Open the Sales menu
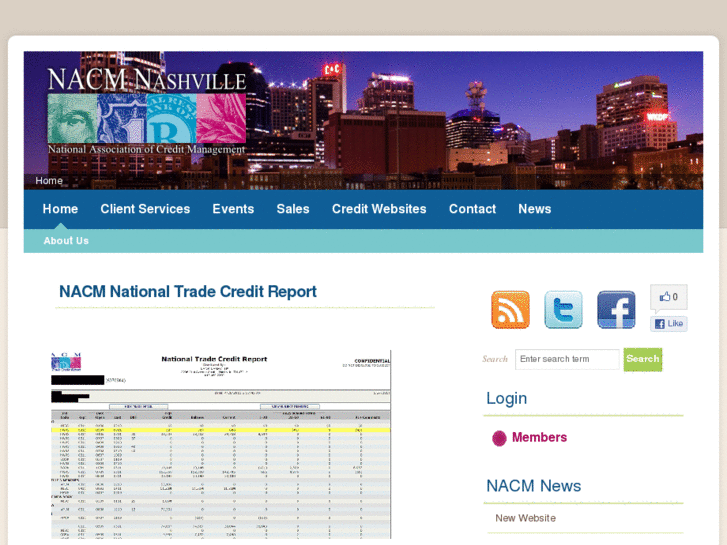The image size is (727, 545). (293, 209)
